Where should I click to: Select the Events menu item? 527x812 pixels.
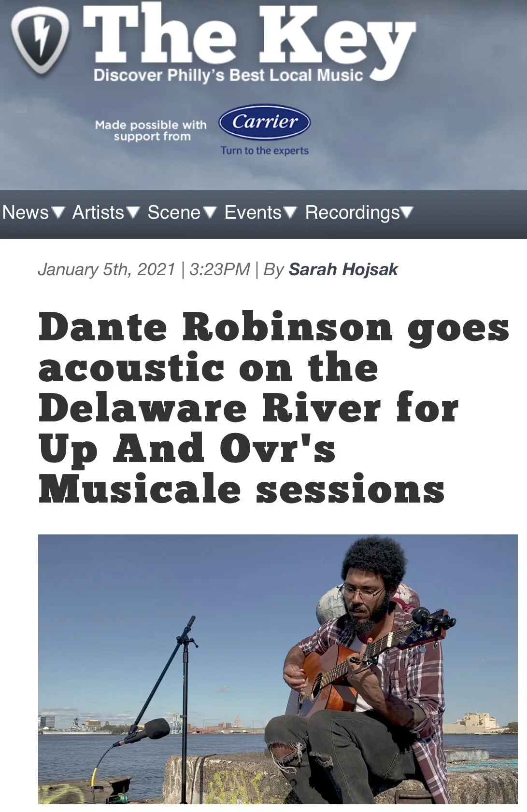253,212
